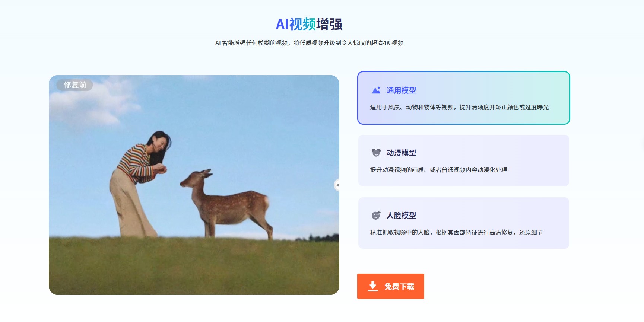
Task: Click the description 提升动漫视频的画质
Action: 438,170
